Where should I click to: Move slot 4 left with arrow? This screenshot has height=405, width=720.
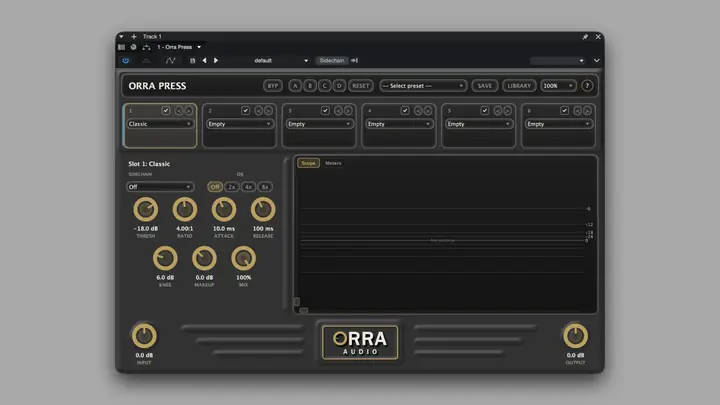(x=418, y=111)
